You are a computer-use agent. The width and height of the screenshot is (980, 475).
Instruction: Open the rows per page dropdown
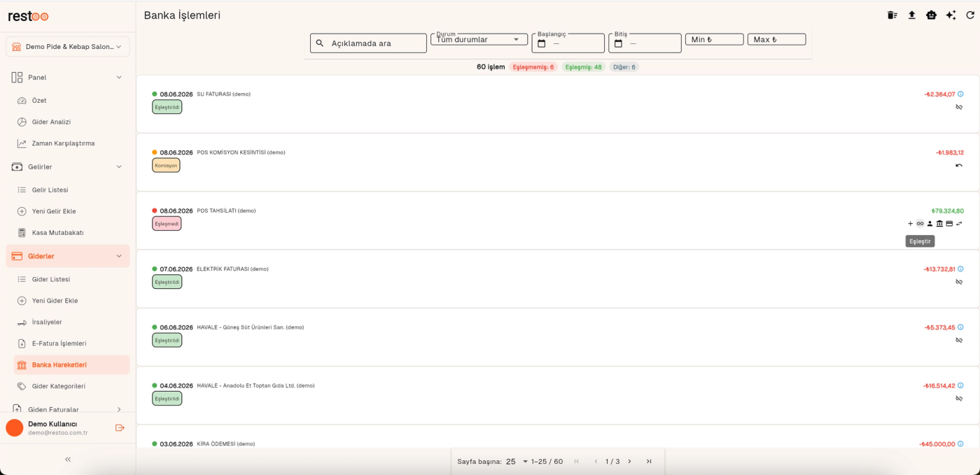(517, 462)
